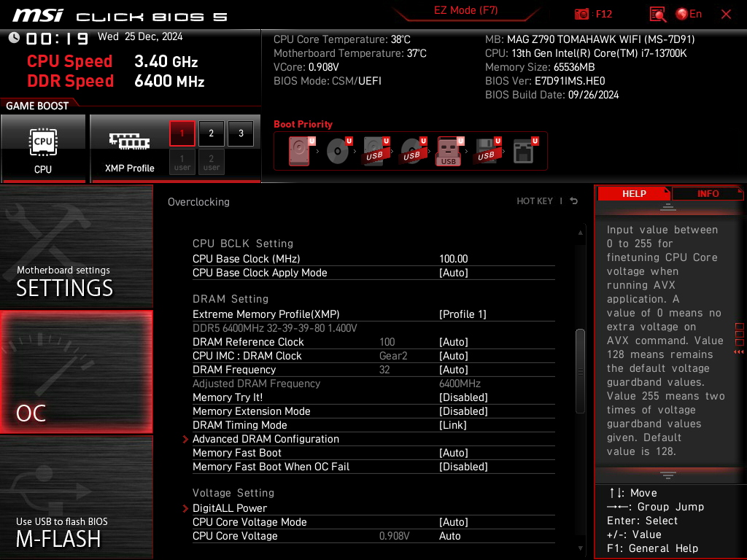Click the Voltage Setting header
The width and height of the screenshot is (747, 560).
[233, 493]
